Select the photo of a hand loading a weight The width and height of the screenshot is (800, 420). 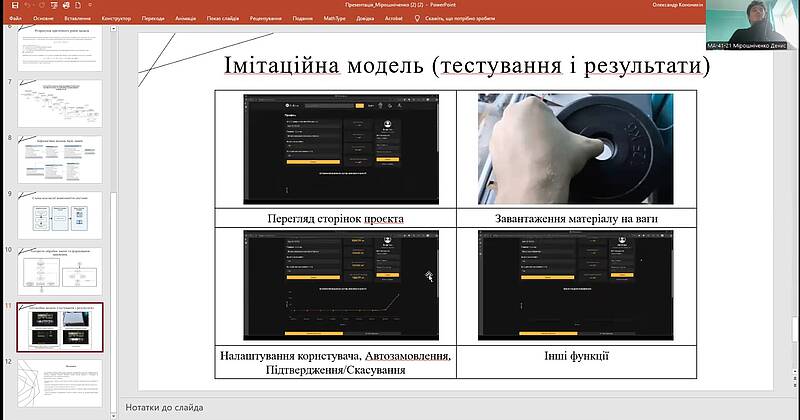click(x=576, y=149)
